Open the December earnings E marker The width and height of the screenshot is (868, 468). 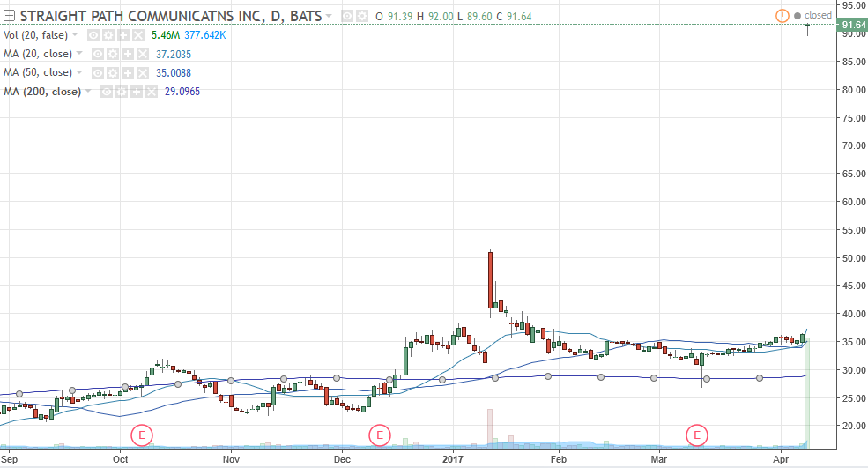click(380, 435)
